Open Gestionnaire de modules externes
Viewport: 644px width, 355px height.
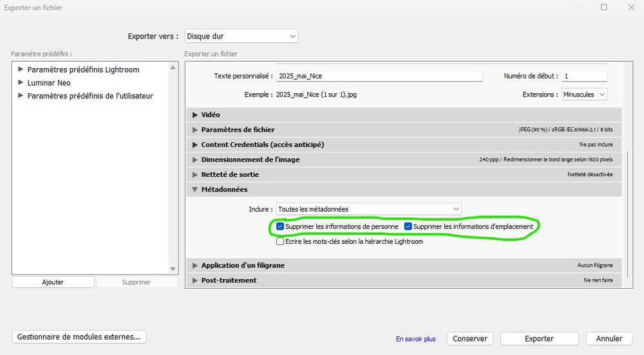click(x=79, y=337)
